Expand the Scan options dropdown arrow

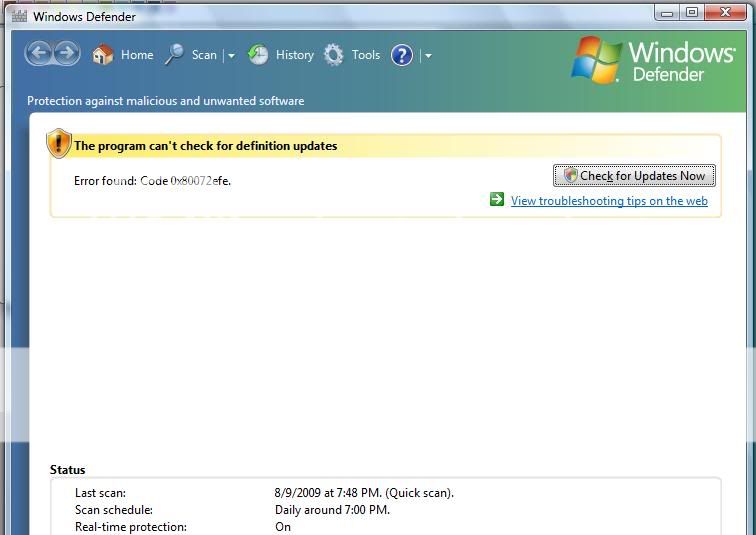tap(231, 56)
